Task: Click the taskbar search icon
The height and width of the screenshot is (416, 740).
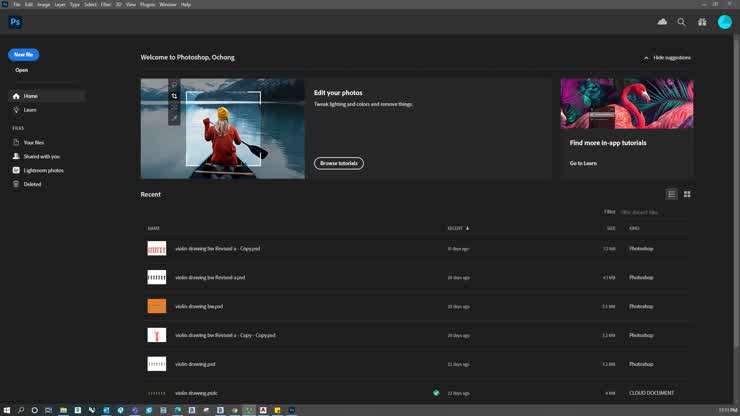Action: (x=21, y=410)
